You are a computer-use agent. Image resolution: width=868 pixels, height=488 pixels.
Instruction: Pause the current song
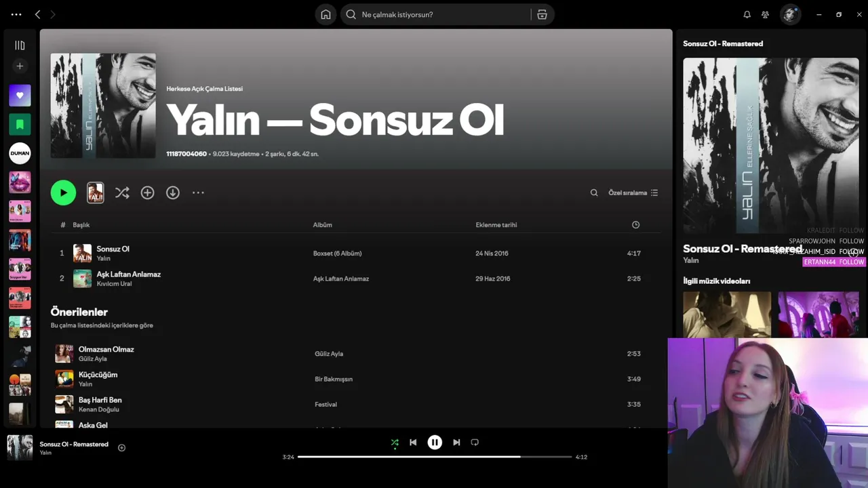point(435,443)
